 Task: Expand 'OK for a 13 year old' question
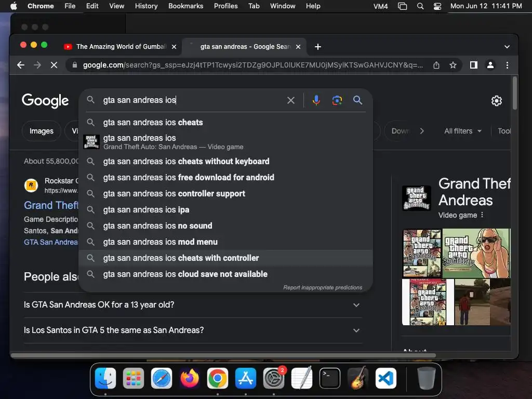tap(193, 305)
